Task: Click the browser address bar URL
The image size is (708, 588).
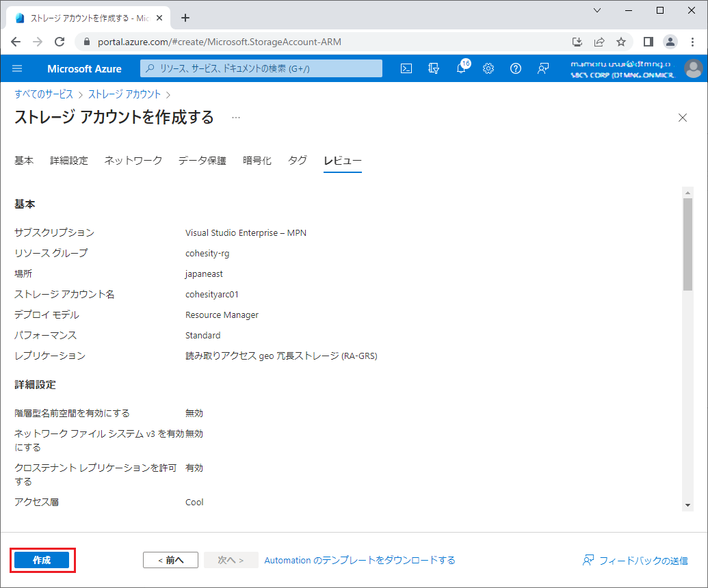Action: pos(220,42)
